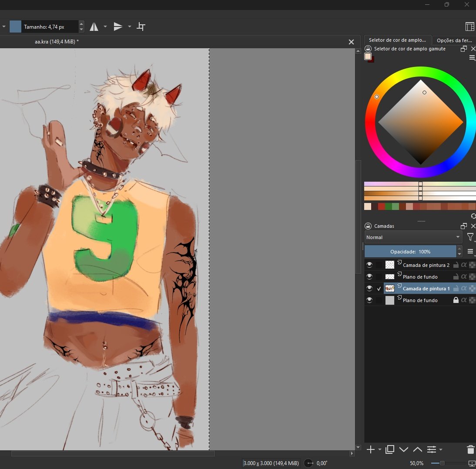Viewport: 476px width, 469px height.
Task: Open the Normal blending mode dropdown
Action: 413,237
